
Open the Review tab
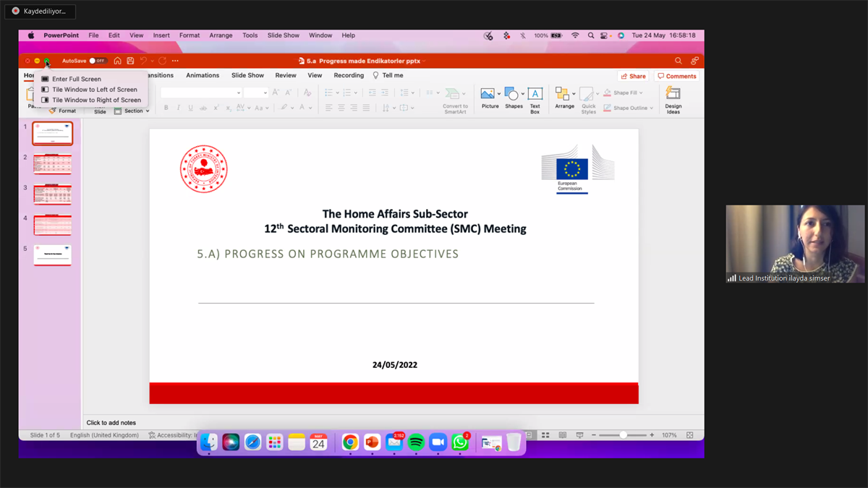[286, 75]
